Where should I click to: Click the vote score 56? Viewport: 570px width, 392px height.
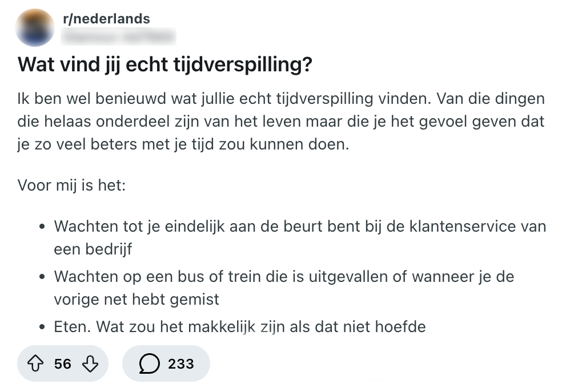pyautogui.click(x=63, y=363)
